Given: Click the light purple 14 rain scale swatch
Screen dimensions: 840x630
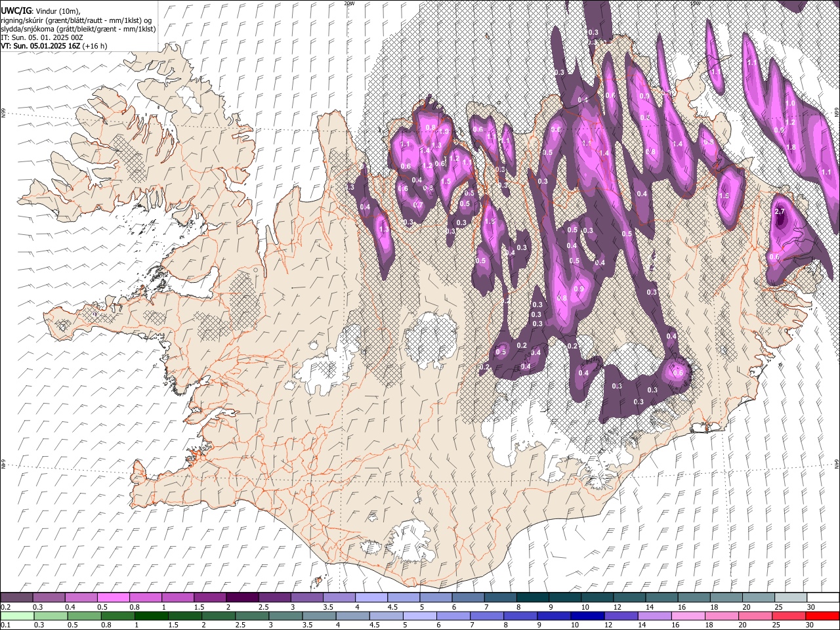Looking at the screenshot, I should pos(654,616).
